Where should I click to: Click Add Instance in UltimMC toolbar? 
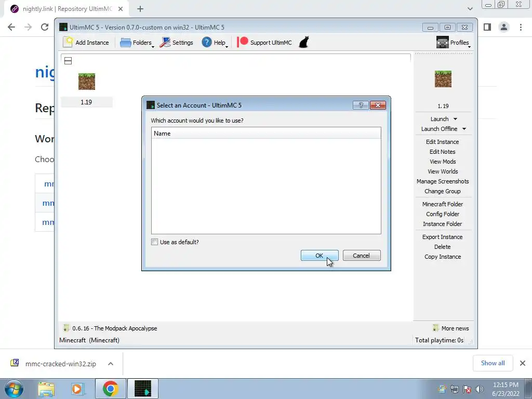click(x=86, y=43)
